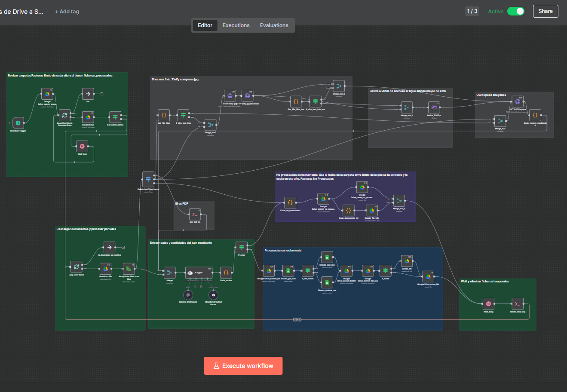Click the Sheets_add_row node

pos(327,257)
